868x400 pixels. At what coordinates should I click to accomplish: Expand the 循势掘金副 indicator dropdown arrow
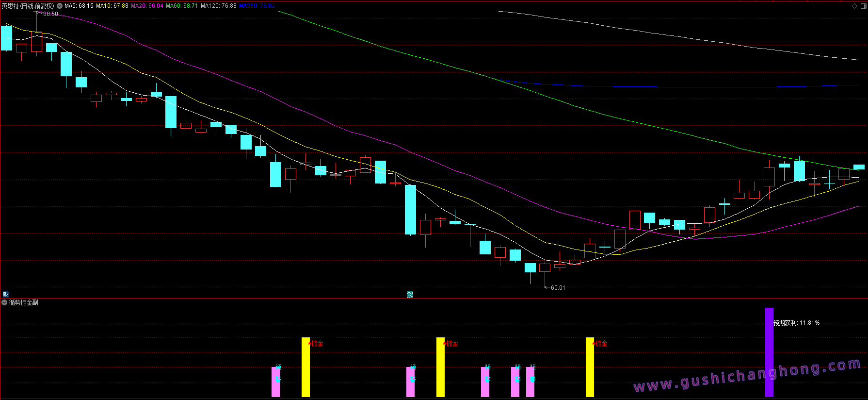(x=4, y=302)
